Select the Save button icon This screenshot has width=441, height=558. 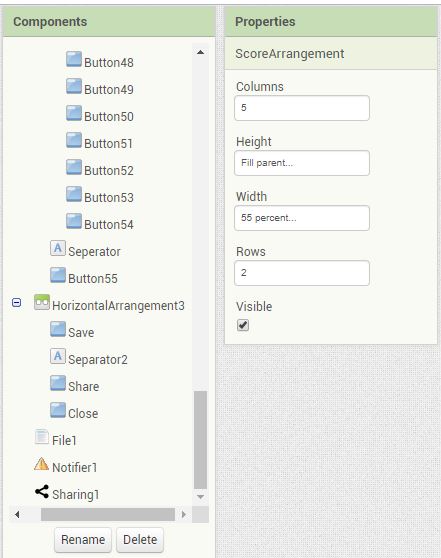pyautogui.click(x=58, y=329)
